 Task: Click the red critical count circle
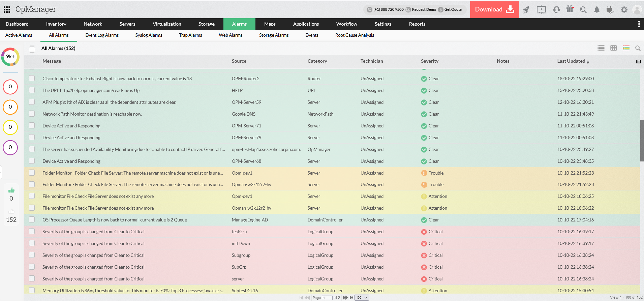10,87
